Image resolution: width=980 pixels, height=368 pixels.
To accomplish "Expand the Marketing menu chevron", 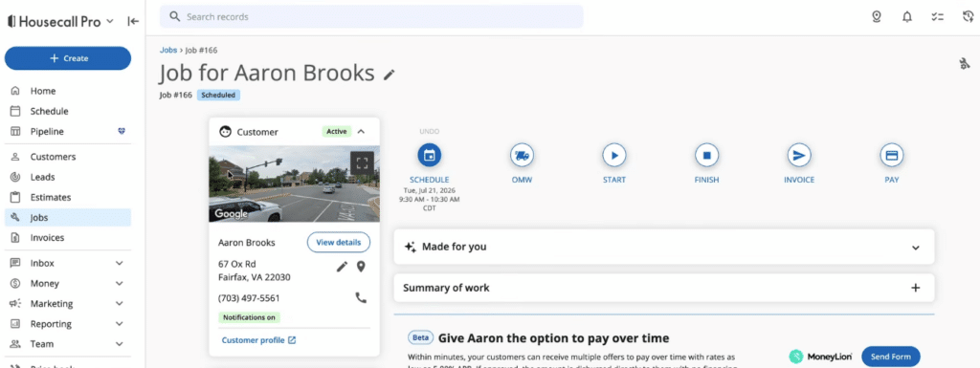I will [120, 304].
